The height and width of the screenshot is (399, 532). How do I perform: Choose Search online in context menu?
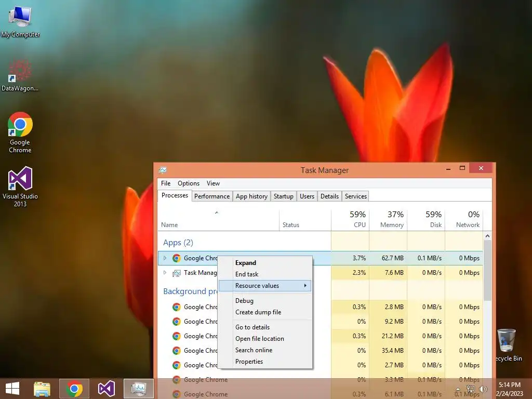pyautogui.click(x=264, y=350)
